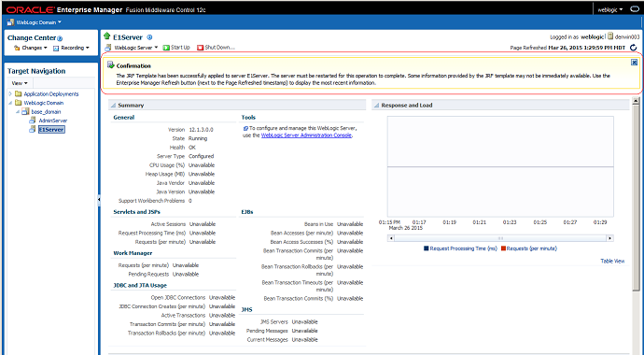Click the JDBC and JTA Usage heading

tap(140, 285)
